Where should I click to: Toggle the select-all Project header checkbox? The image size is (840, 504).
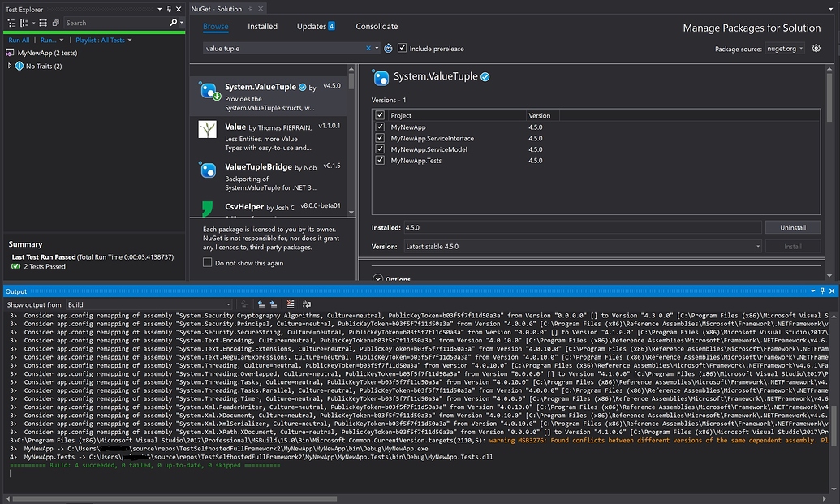click(380, 115)
